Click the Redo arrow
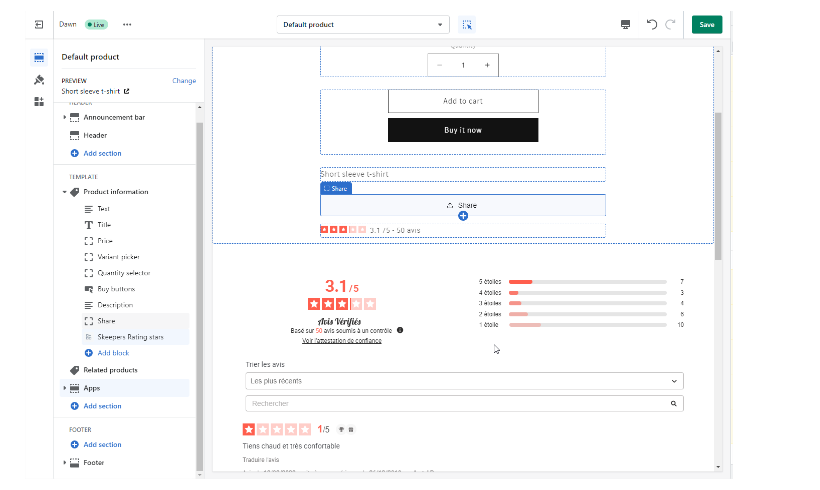 tap(670, 24)
